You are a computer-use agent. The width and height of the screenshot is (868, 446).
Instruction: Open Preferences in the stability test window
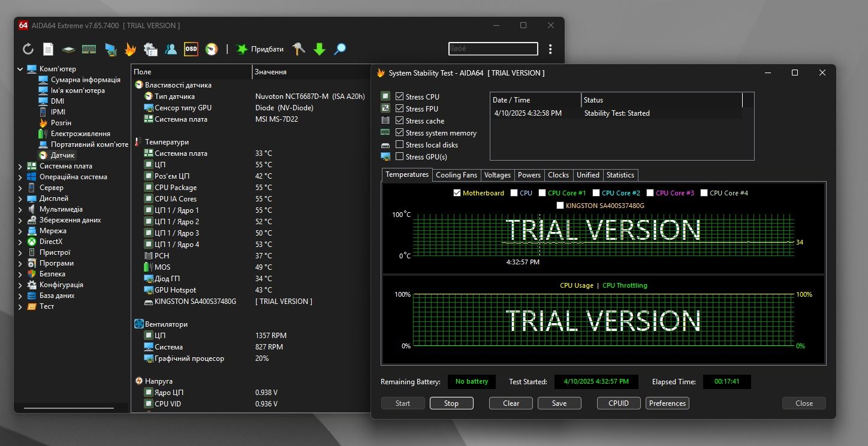[x=667, y=403]
